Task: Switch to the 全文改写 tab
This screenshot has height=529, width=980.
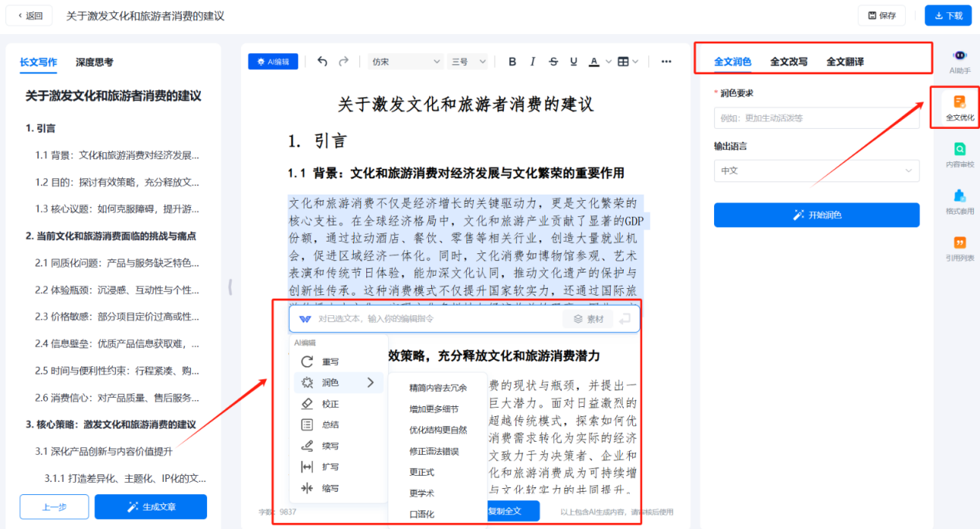Action: pyautogui.click(x=788, y=62)
